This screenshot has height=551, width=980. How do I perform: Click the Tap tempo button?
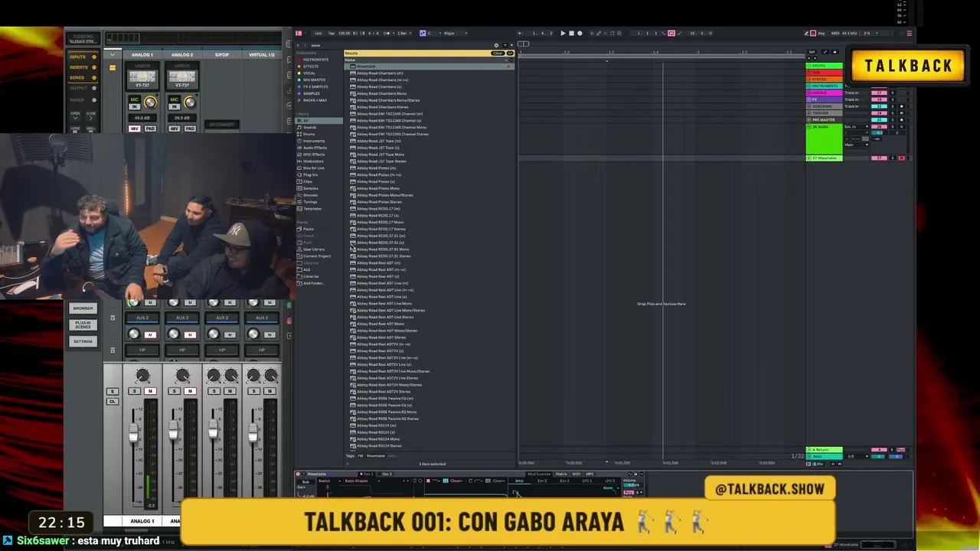point(331,33)
